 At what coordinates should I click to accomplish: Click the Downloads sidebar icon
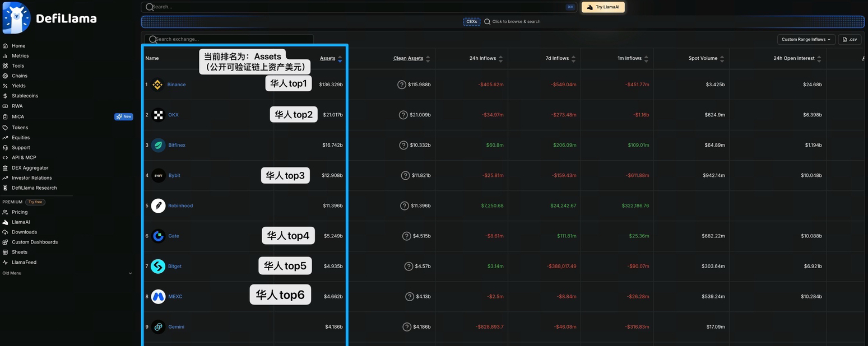click(5, 232)
